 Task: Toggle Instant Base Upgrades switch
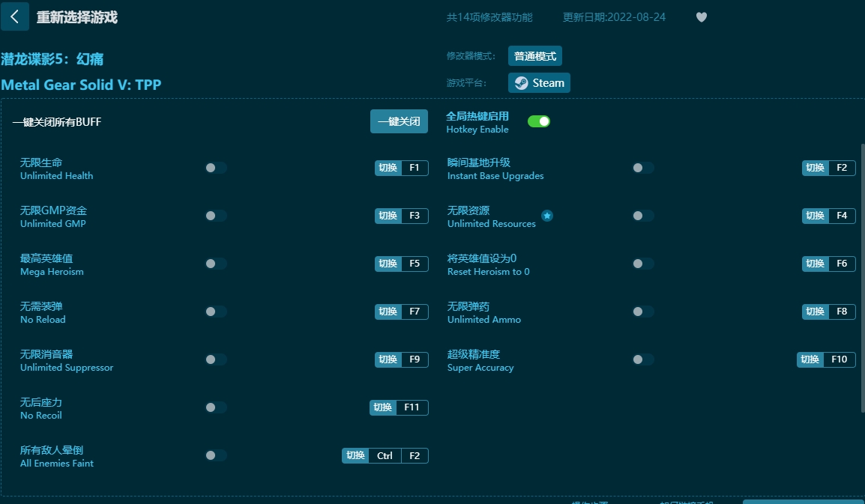pyautogui.click(x=642, y=168)
